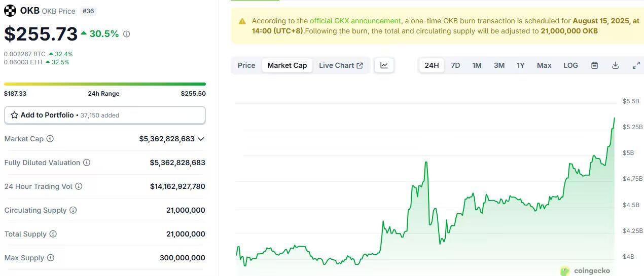Select the 1M time range
Screen dimensions: 644x276
[477, 65]
